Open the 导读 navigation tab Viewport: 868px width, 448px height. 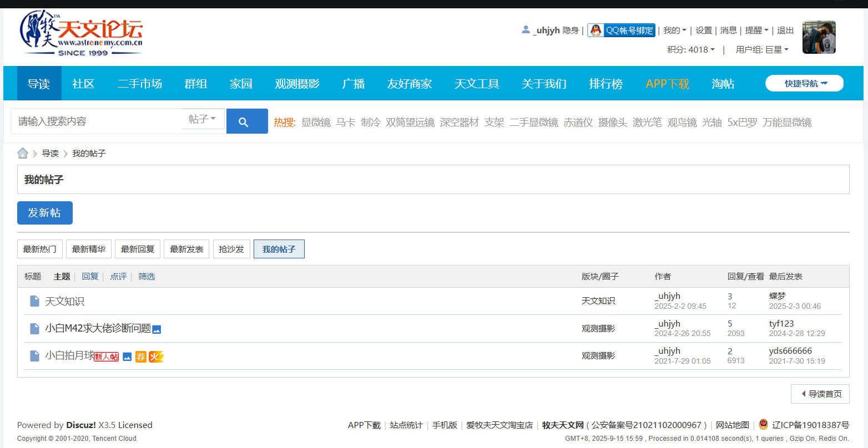pos(39,84)
